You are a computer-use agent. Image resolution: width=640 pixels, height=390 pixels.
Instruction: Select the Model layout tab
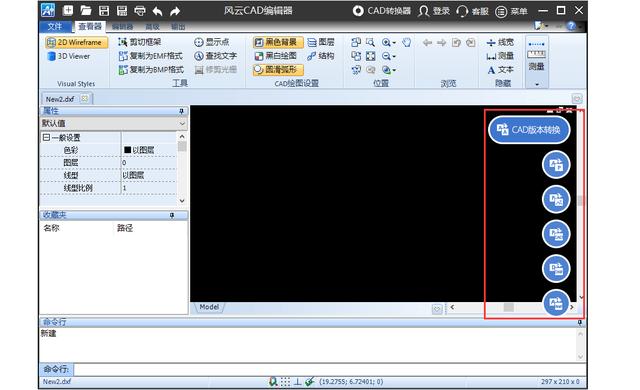[x=209, y=307]
